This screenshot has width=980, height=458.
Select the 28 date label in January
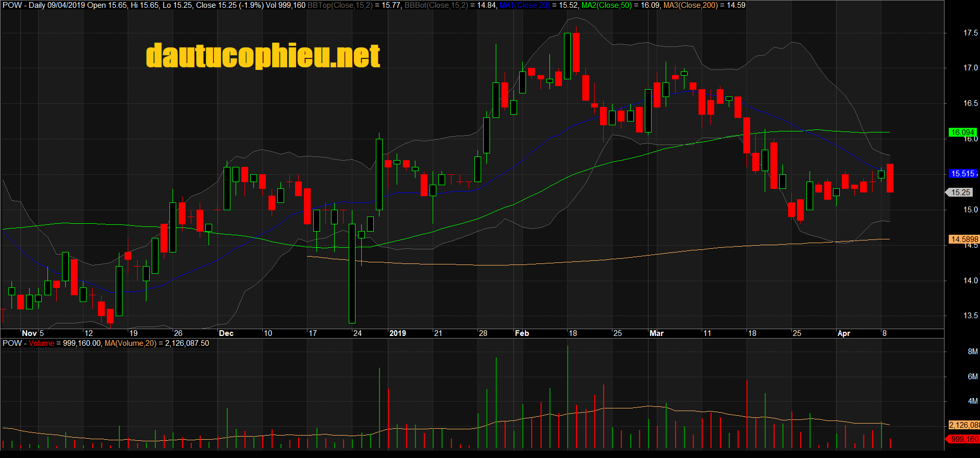[483, 333]
